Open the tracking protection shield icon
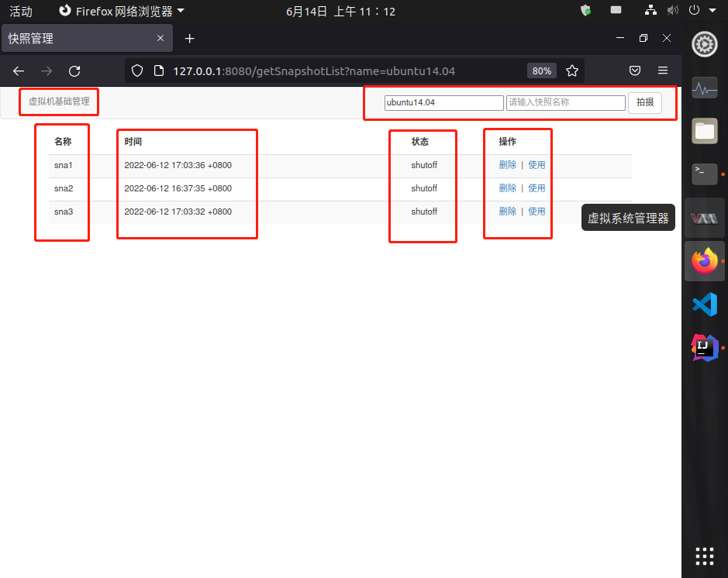 pyautogui.click(x=137, y=71)
